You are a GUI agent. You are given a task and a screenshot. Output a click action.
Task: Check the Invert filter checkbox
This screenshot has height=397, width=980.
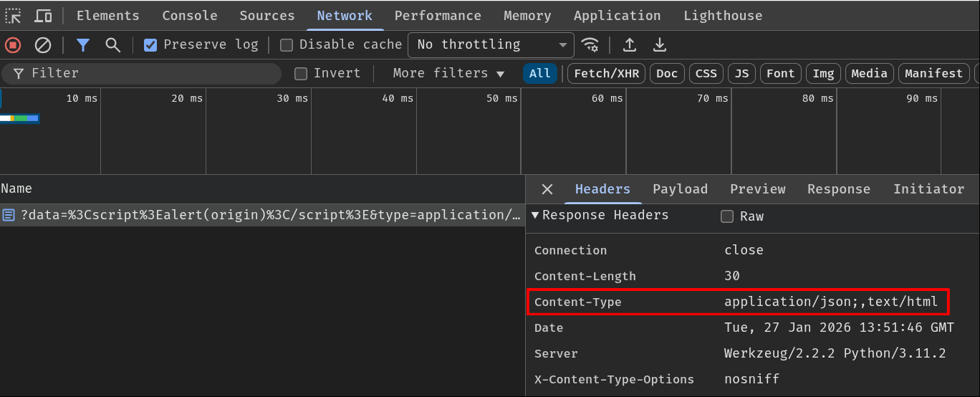[x=301, y=73]
